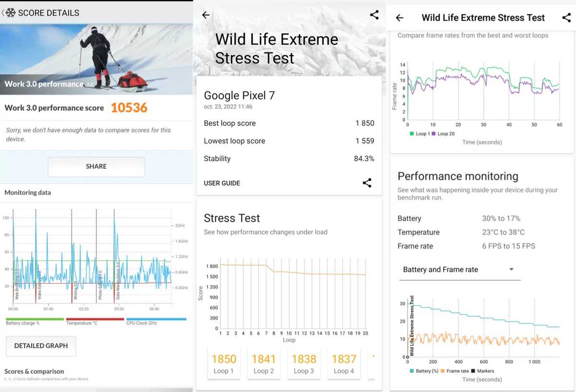
Task: Click the Frame rate 6 FPS to 15 FPS value
Action: click(509, 246)
